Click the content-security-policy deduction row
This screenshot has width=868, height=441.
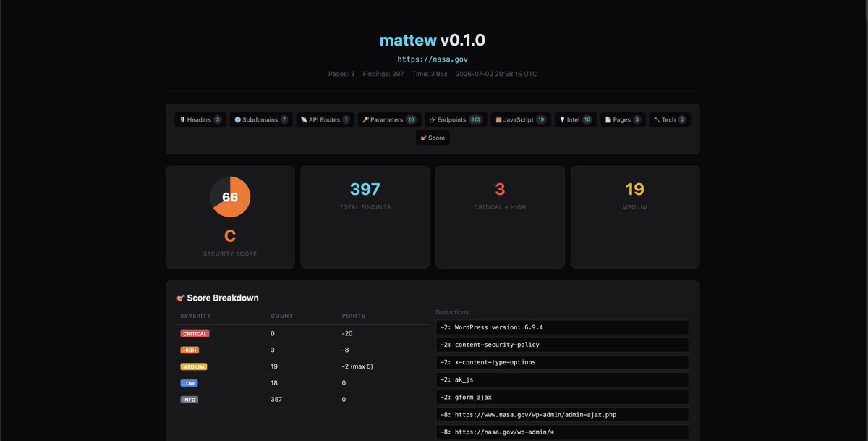[562, 345]
